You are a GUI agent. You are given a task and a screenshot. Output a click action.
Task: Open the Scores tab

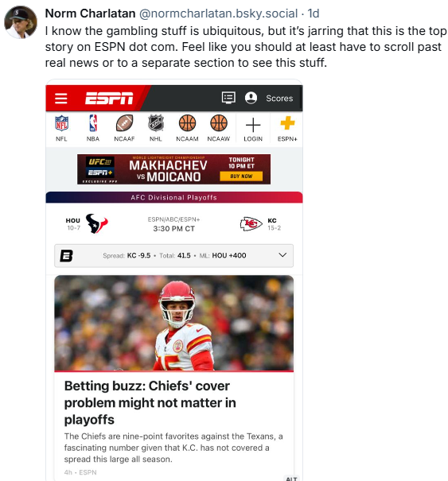(279, 98)
